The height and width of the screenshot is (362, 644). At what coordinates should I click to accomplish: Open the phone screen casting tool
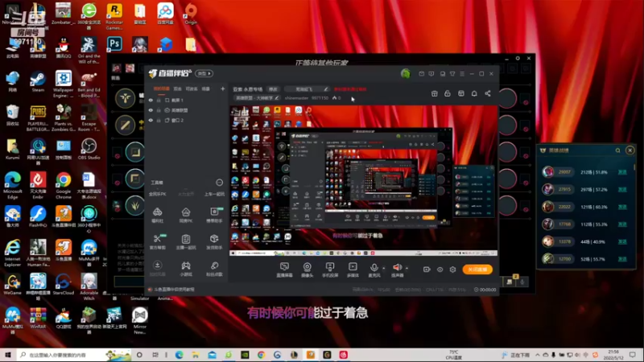(330, 269)
